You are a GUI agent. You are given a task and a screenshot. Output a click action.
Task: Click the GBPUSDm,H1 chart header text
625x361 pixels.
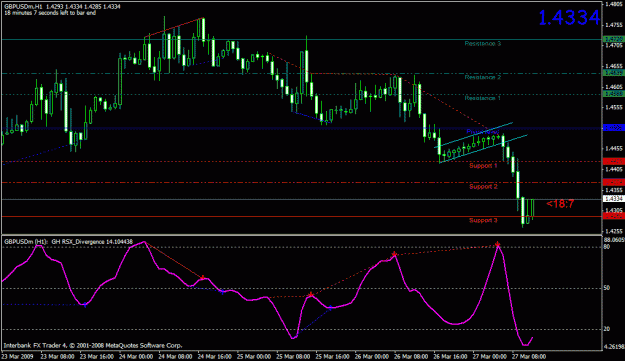[62, 7]
